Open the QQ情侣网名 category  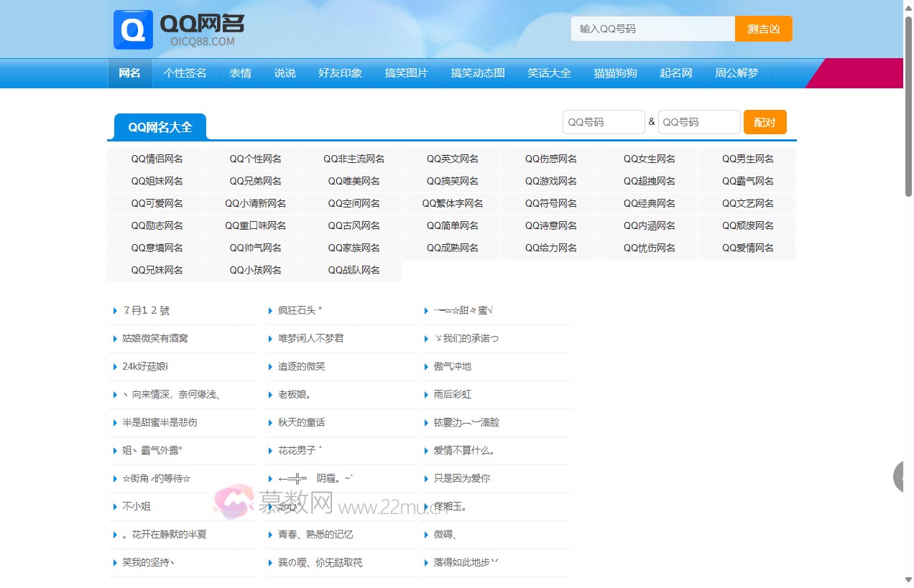[155, 158]
